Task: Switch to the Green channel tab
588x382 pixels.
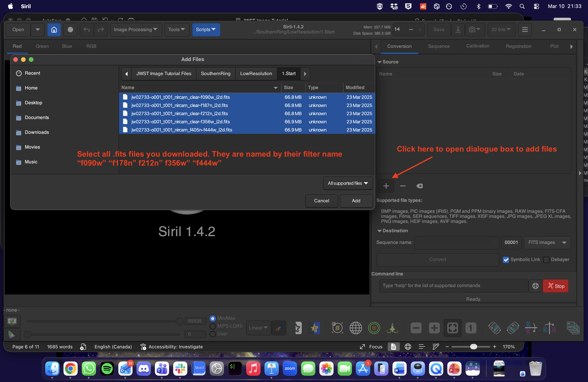Action: coord(42,46)
